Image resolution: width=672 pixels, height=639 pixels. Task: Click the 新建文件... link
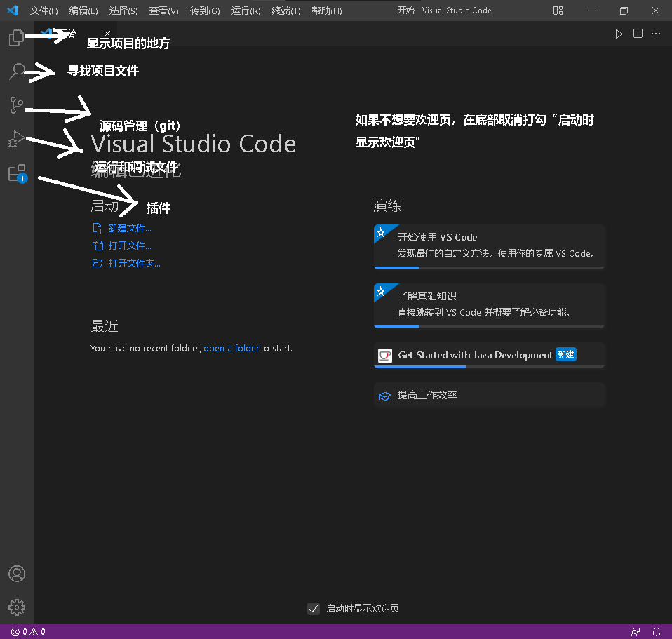[x=130, y=228]
